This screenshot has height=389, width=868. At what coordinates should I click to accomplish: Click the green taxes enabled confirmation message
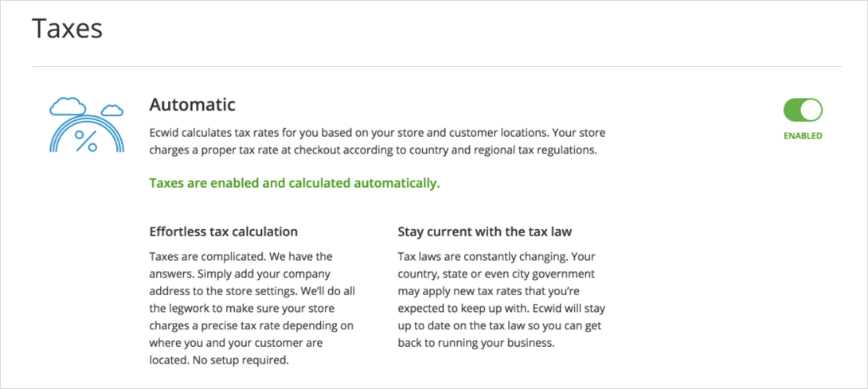tap(295, 184)
